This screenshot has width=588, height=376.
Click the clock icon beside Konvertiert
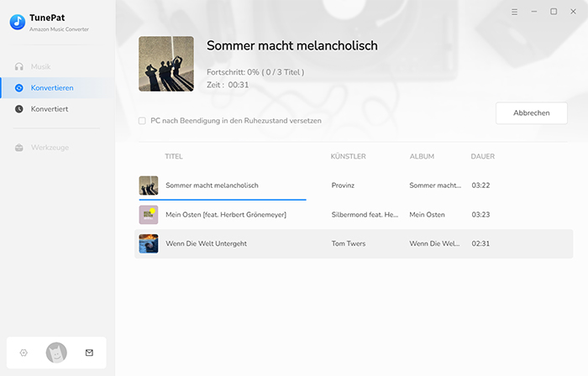click(19, 109)
